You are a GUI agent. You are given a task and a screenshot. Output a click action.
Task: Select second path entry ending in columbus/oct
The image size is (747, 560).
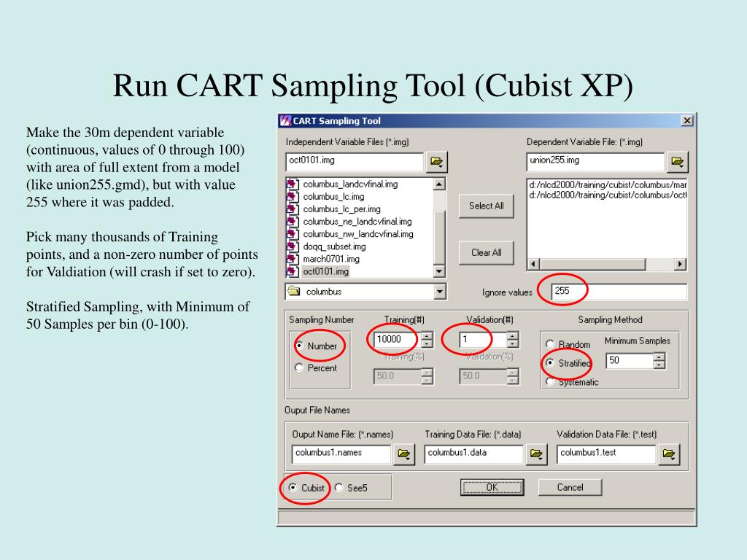coord(608,195)
